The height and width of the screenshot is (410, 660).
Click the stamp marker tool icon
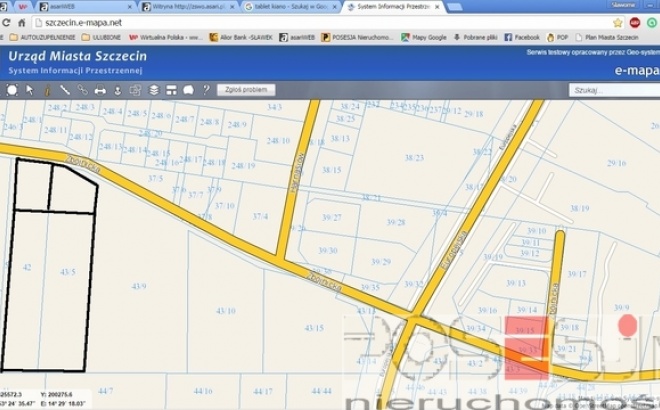117,90
